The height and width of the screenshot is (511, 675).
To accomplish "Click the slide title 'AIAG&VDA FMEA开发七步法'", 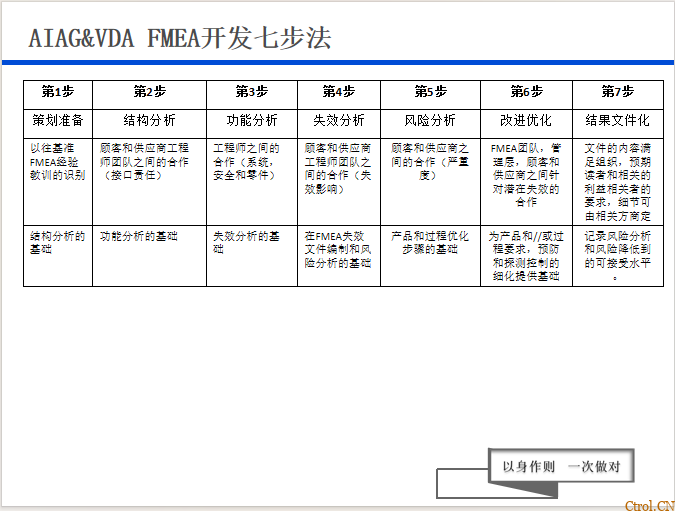I will (x=180, y=38).
